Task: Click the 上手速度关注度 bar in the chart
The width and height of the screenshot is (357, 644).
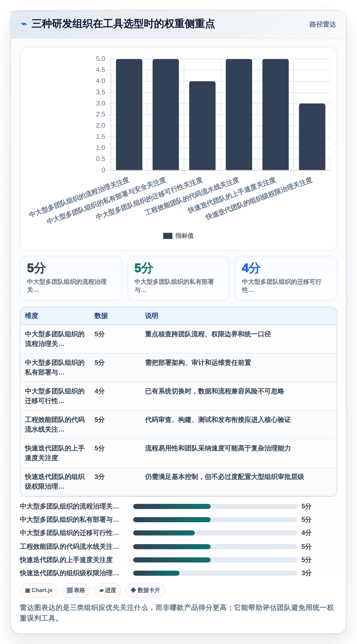Action: [275, 115]
